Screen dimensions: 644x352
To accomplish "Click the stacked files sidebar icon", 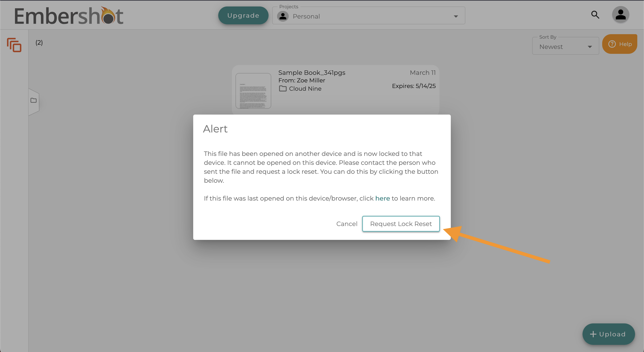I will point(14,45).
